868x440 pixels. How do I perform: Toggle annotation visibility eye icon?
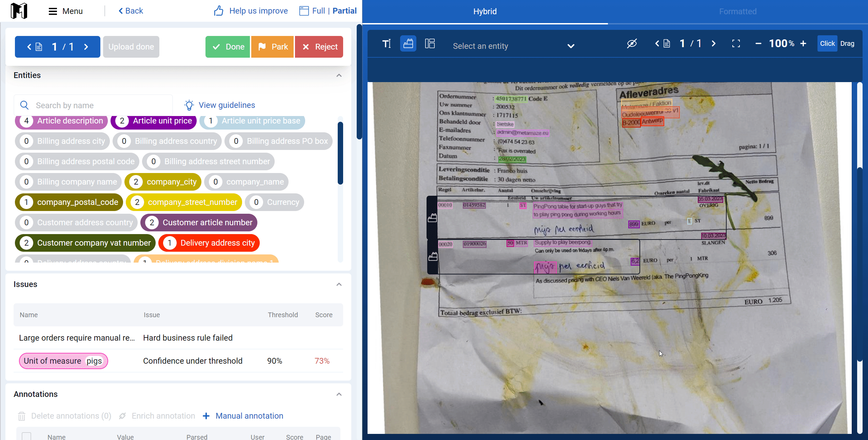(x=632, y=43)
